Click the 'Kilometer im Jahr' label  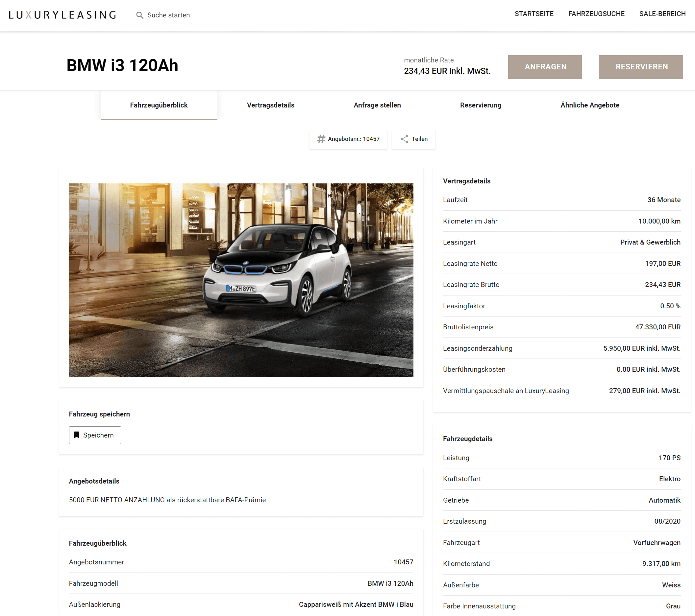coord(470,221)
